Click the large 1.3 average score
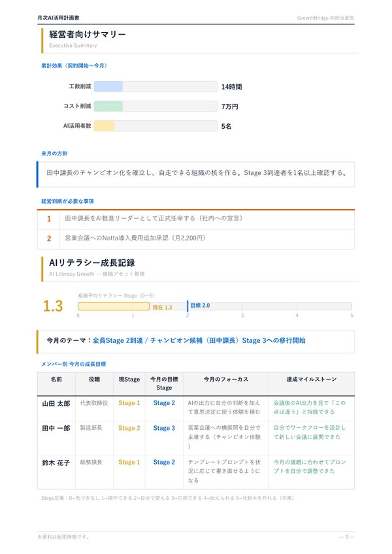Image resolution: width=392 pixels, height=554 pixels. [x=53, y=306]
